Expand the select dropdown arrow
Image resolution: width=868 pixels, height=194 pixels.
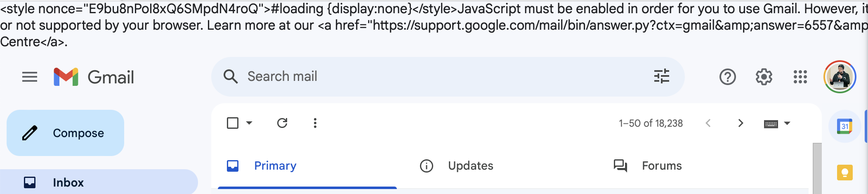pos(249,123)
